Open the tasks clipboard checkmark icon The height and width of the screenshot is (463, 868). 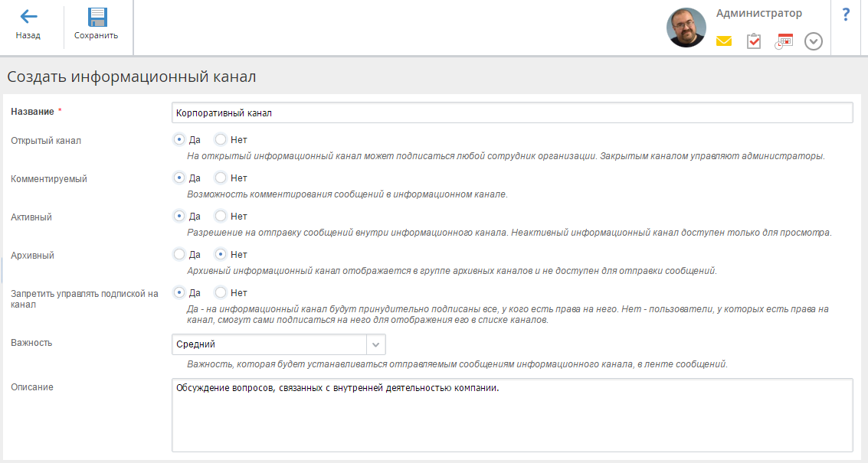[753, 41]
